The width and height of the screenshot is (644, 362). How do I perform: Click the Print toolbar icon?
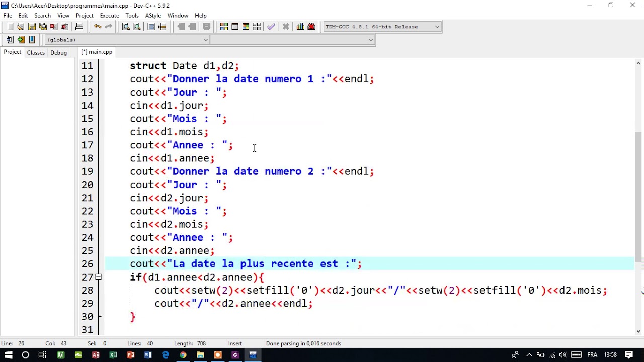click(79, 27)
